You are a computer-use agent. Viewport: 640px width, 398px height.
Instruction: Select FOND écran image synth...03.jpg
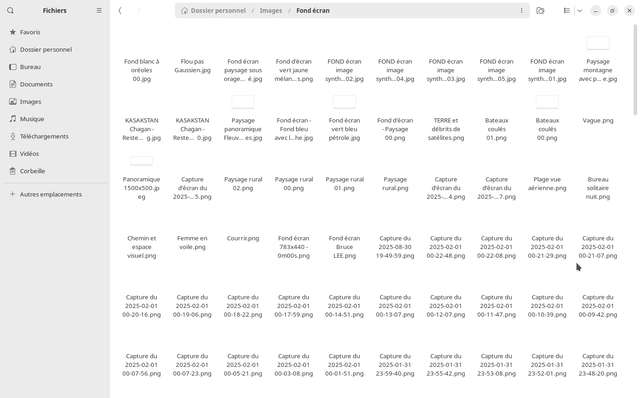[x=446, y=70]
